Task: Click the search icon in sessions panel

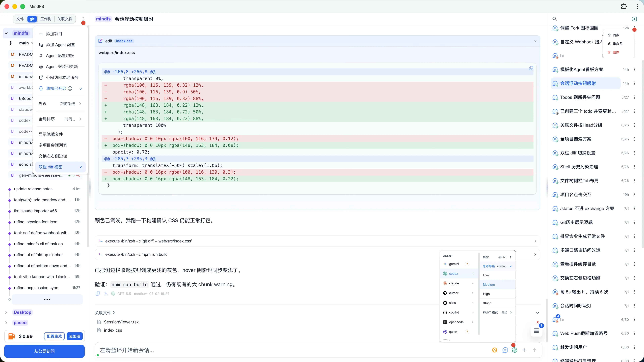Action: [x=554, y=19]
